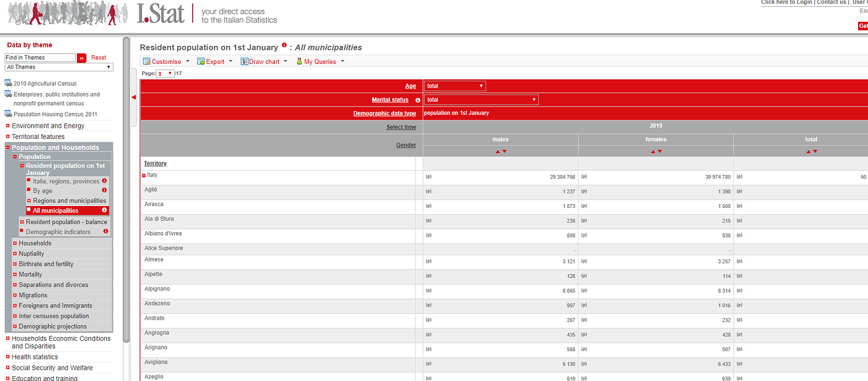Click the Gender dimension link

pos(406,145)
